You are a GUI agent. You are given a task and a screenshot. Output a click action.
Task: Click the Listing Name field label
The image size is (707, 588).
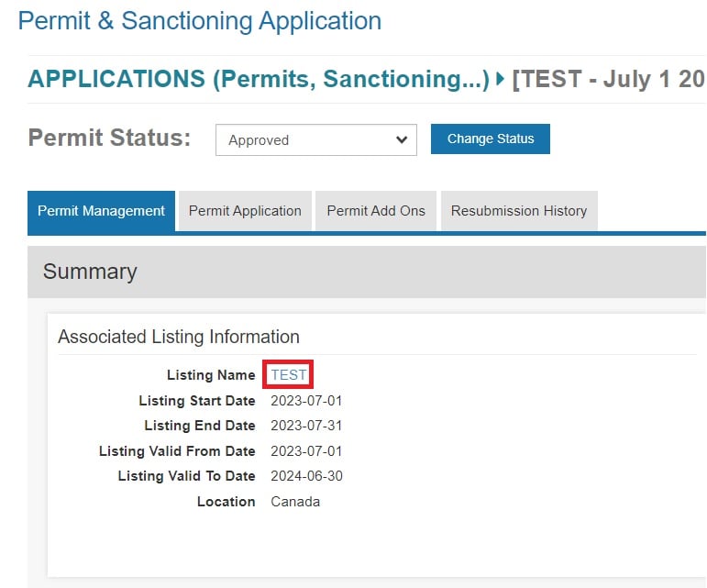coord(211,375)
